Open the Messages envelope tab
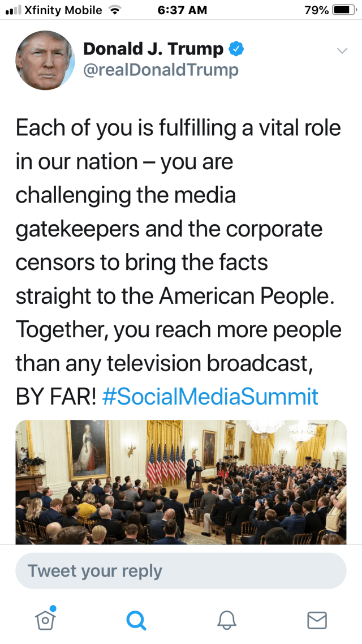The height and width of the screenshot is (644, 362). 317,620
